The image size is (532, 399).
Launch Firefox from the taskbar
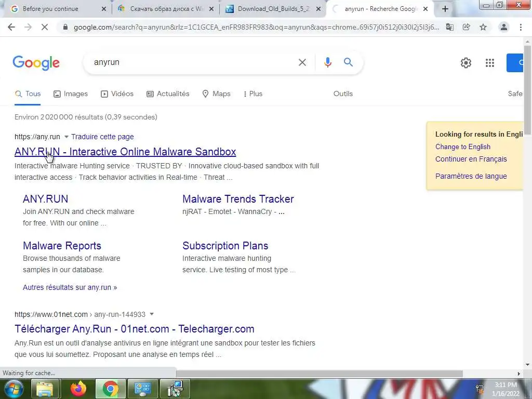tap(78, 389)
